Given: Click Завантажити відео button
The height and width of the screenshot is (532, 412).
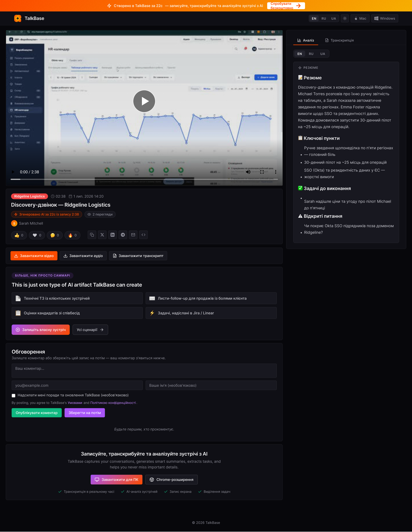Looking at the screenshot, I should pyautogui.click(x=34, y=256).
